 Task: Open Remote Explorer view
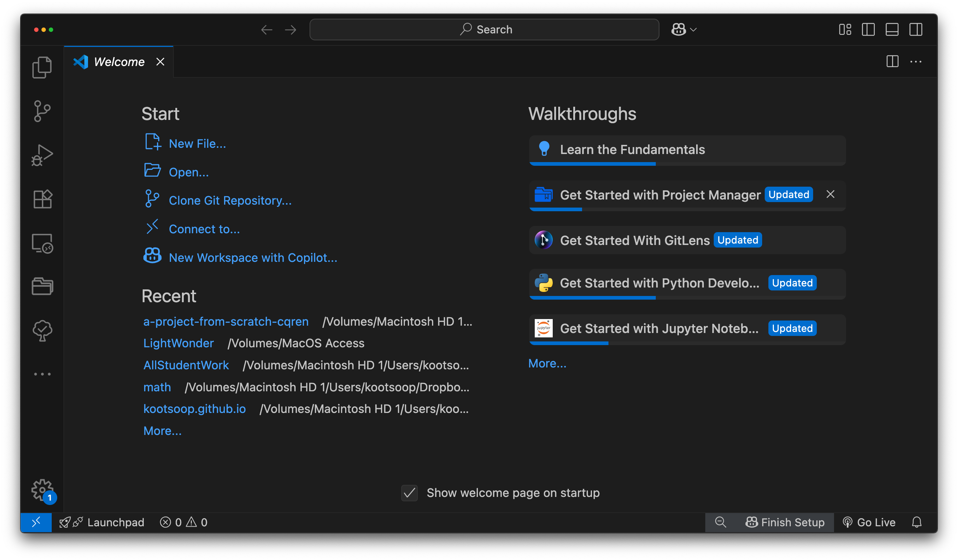click(42, 243)
